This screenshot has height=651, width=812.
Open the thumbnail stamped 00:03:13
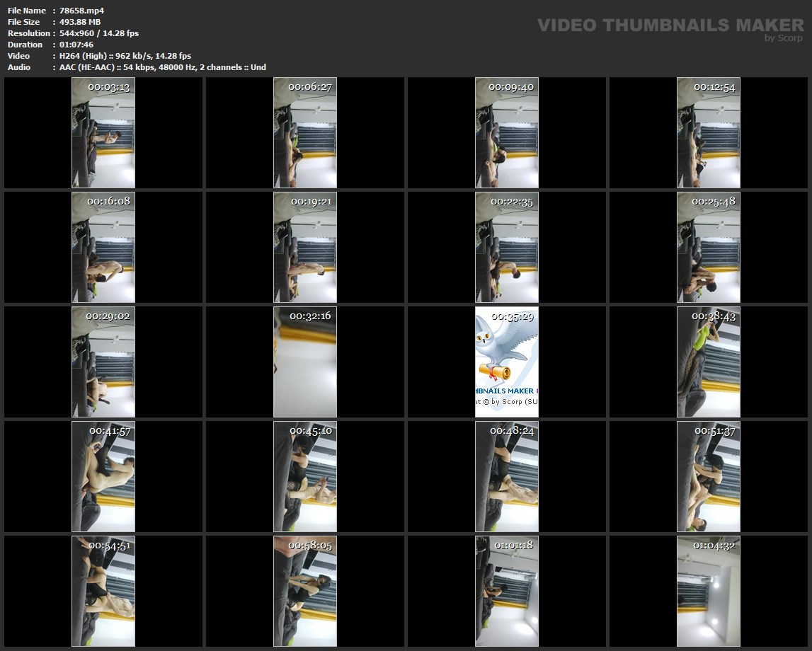tap(103, 132)
